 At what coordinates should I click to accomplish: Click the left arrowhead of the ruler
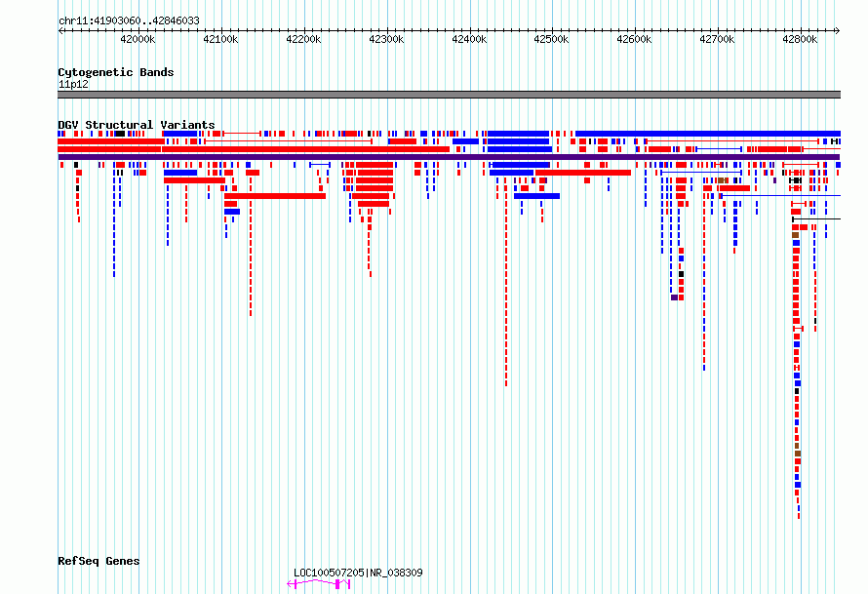(60, 30)
